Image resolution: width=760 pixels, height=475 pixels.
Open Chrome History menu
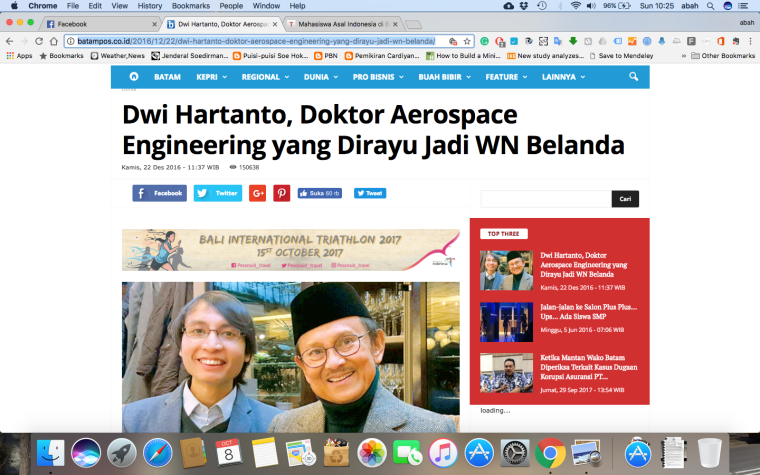point(149,6)
